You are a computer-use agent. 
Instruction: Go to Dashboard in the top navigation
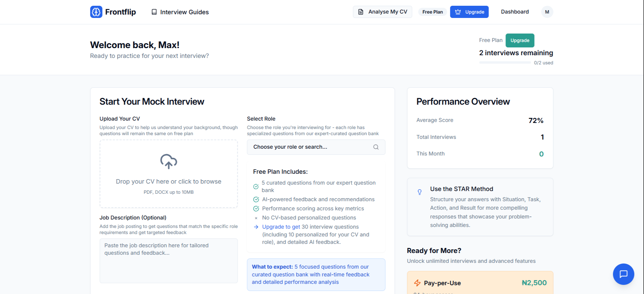pos(515,12)
